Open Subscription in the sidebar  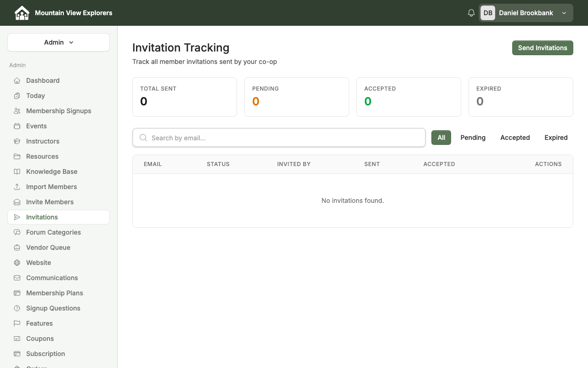pos(58,354)
